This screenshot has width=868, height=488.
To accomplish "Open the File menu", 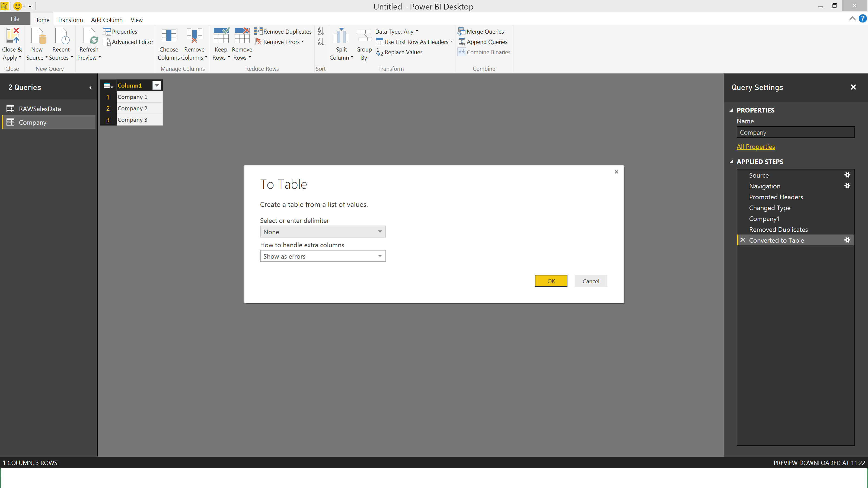I will click(15, 19).
